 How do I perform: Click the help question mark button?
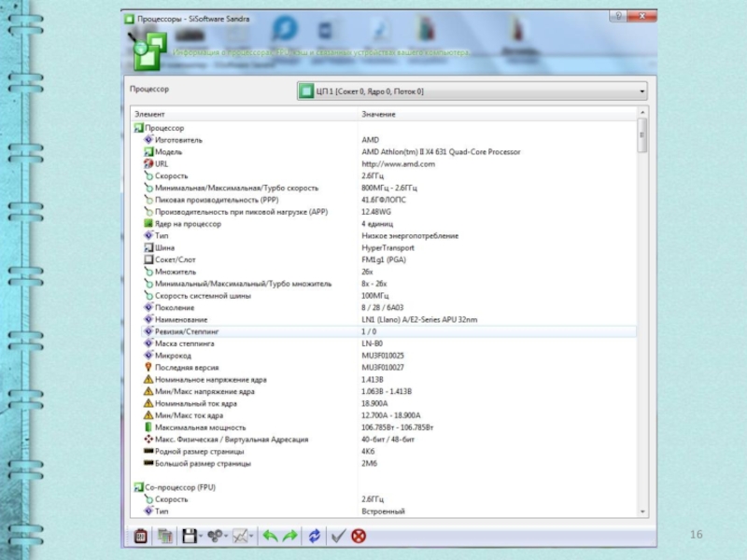coord(618,16)
